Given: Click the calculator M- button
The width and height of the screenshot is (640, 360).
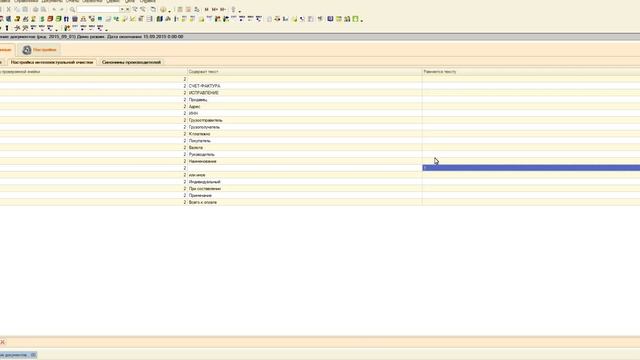Looking at the screenshot, I should coord(223,9).
